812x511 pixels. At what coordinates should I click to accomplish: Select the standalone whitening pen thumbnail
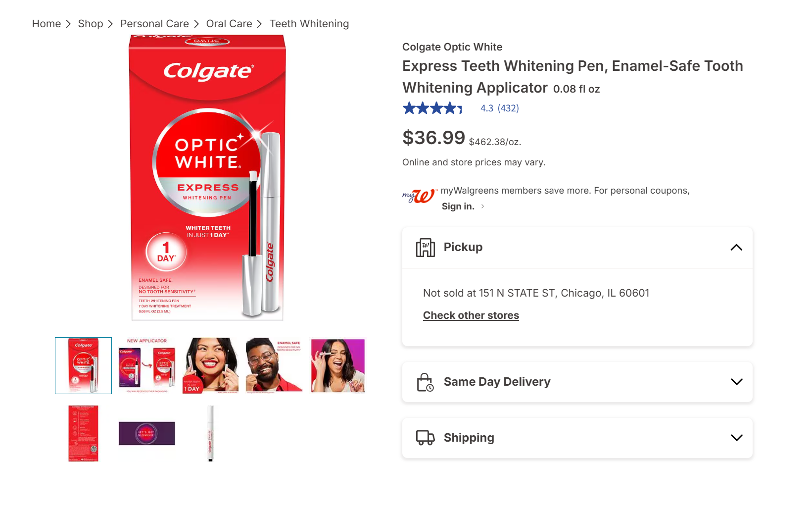point(210,433)
